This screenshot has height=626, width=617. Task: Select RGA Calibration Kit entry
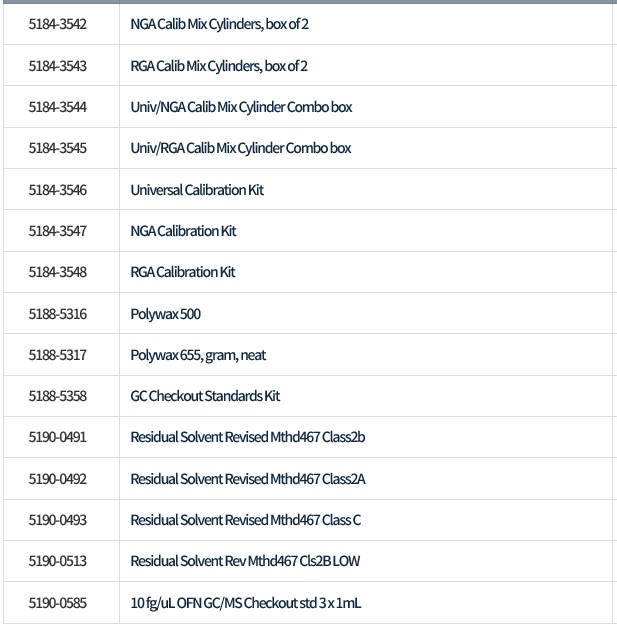tap(183, 272)
